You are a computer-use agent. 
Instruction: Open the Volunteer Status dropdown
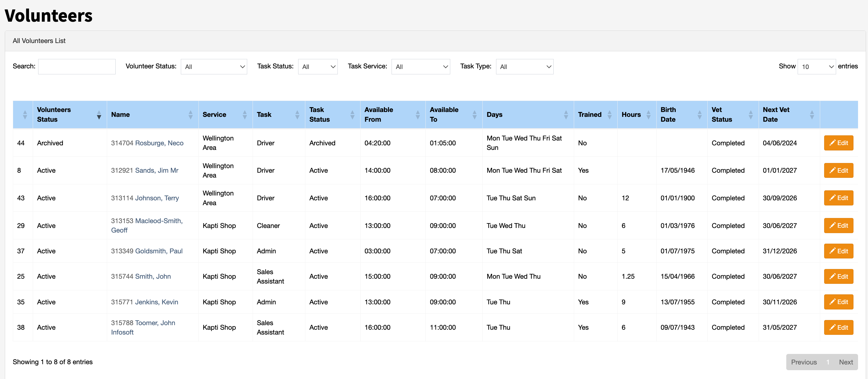214,67
